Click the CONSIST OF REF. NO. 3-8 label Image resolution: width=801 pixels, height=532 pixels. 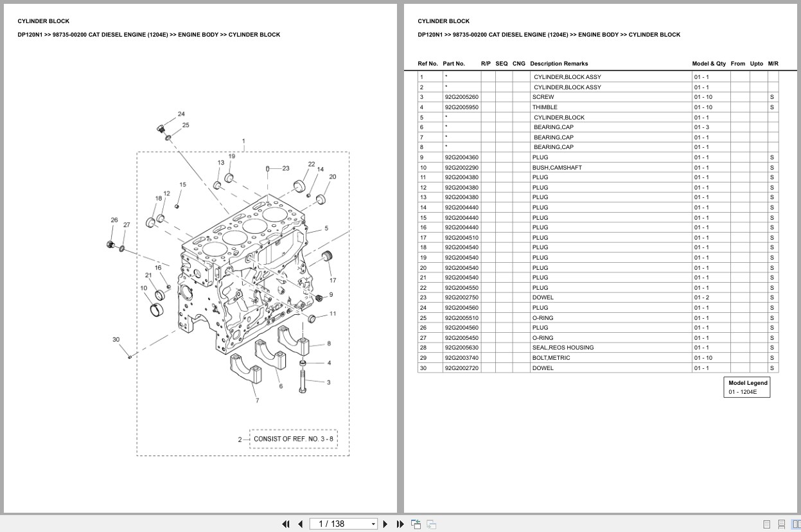click(x=293, y=438)
